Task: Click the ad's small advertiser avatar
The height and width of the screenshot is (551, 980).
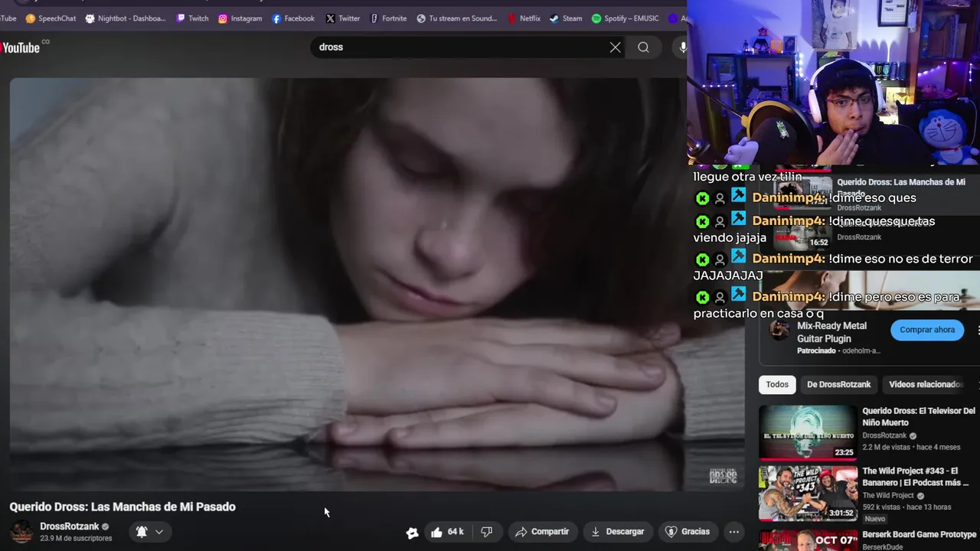Action: click(779, 331)
